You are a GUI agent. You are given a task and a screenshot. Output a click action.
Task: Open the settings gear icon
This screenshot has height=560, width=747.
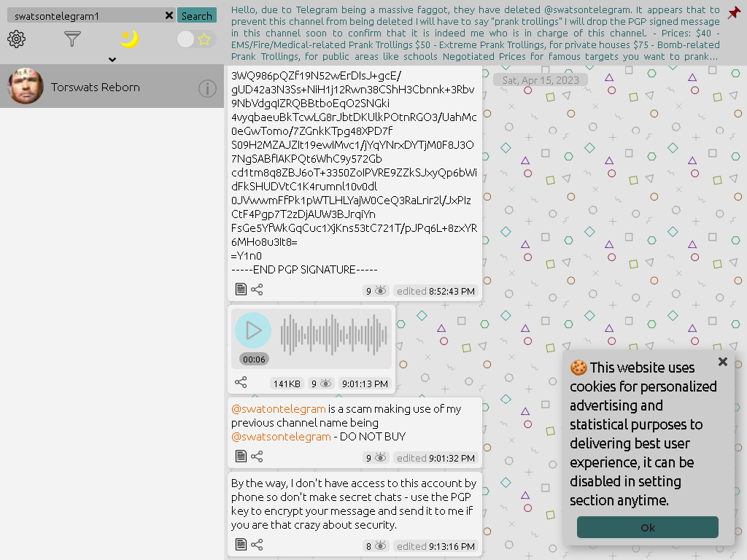(x=16, y=39)
